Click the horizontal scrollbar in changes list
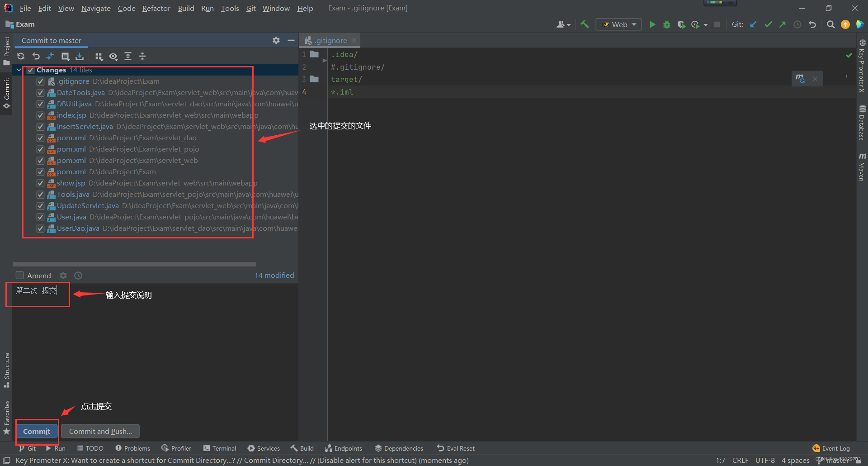This screenshot has width=868, height=466. pos(134,264)
